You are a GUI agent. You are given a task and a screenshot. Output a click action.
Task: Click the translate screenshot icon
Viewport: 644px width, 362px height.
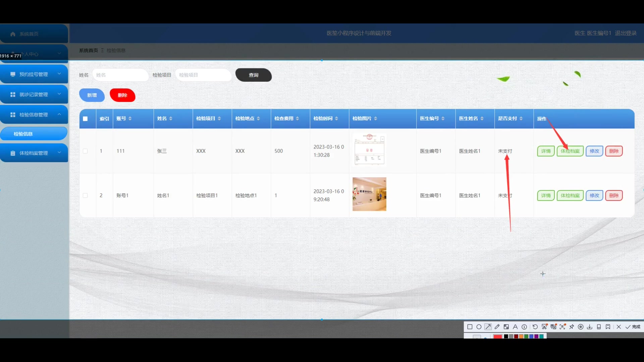(553, 327)
